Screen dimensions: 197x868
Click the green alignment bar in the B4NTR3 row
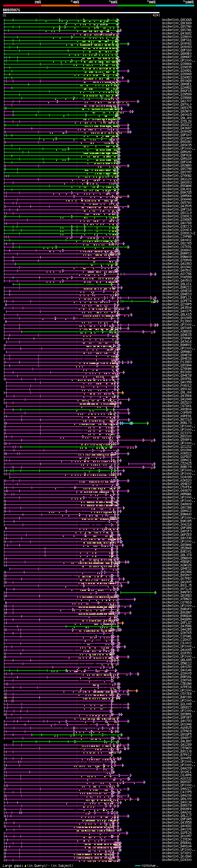coord(139,592)
